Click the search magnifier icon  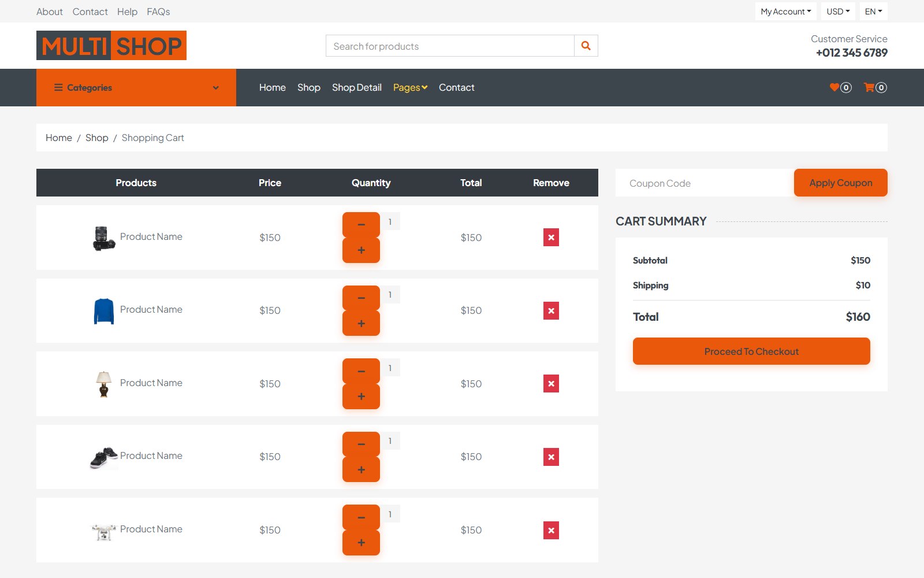coord(586,46)
